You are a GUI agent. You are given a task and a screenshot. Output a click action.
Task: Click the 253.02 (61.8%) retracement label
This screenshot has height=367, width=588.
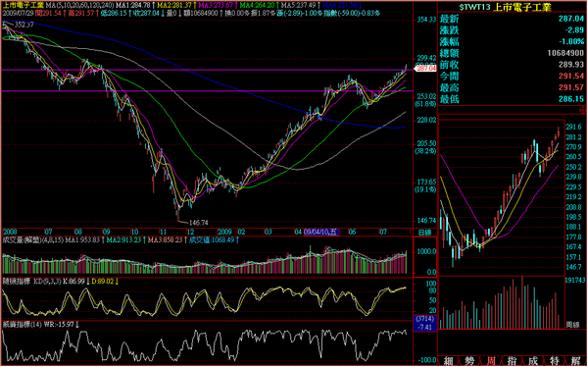tap(426, 100)
